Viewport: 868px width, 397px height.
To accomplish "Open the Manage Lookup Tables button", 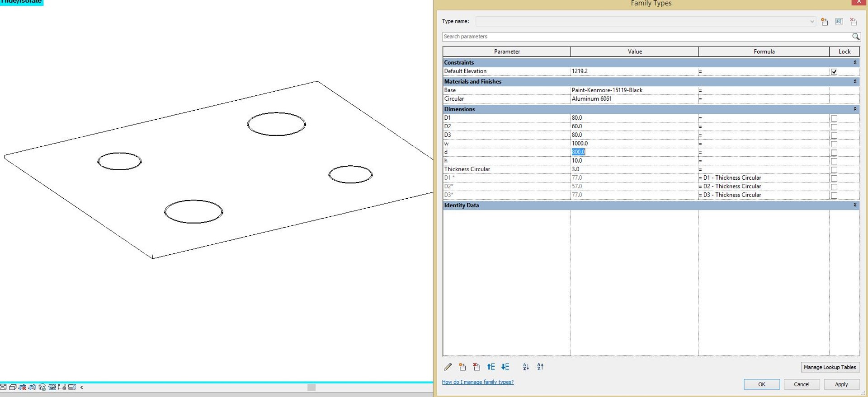I will pyautogui.click(x=830, y=367).
